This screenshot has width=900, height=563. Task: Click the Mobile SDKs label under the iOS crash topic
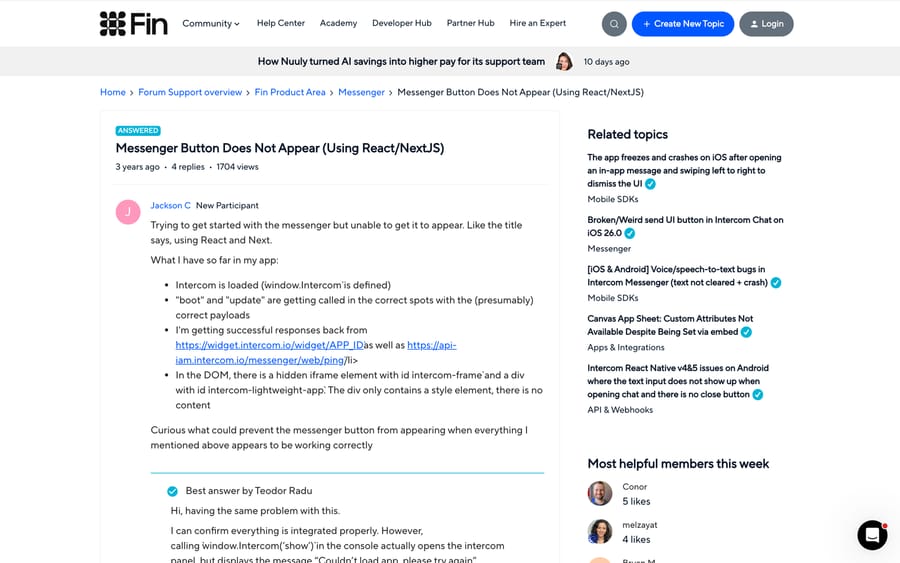612,199
